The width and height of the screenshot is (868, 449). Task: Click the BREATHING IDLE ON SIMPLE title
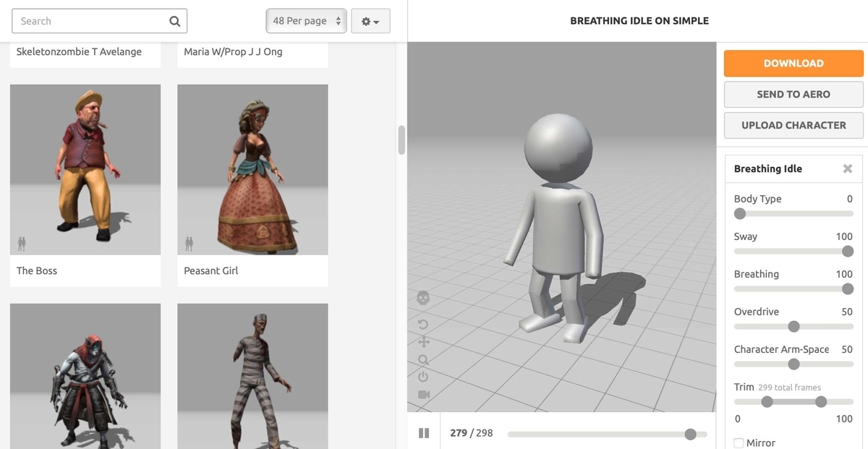(639, 21)
